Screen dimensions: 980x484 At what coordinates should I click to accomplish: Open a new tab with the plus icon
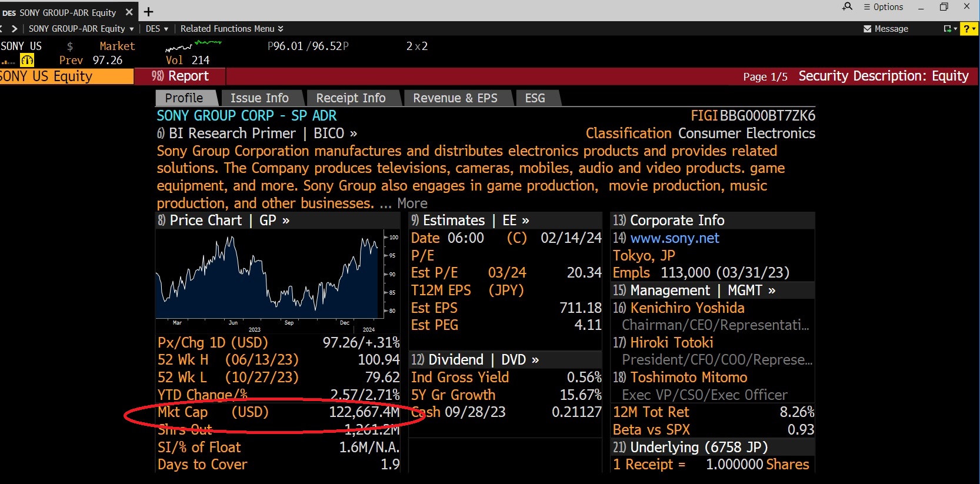click(149, 12)
